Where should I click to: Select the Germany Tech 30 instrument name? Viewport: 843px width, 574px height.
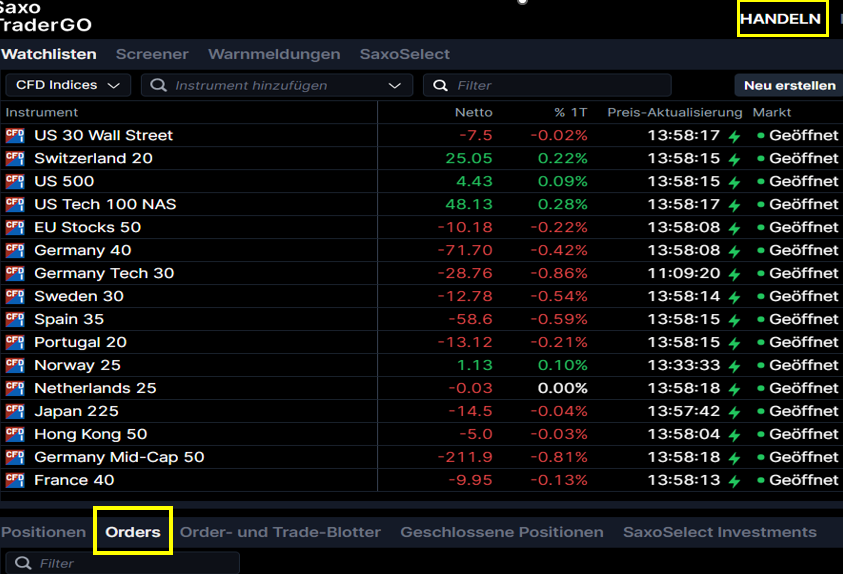pyautogui.click(x=104, y=274)
